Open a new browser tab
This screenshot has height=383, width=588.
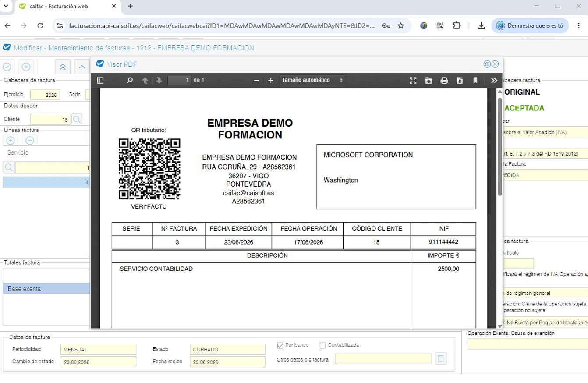coord(130,6)
